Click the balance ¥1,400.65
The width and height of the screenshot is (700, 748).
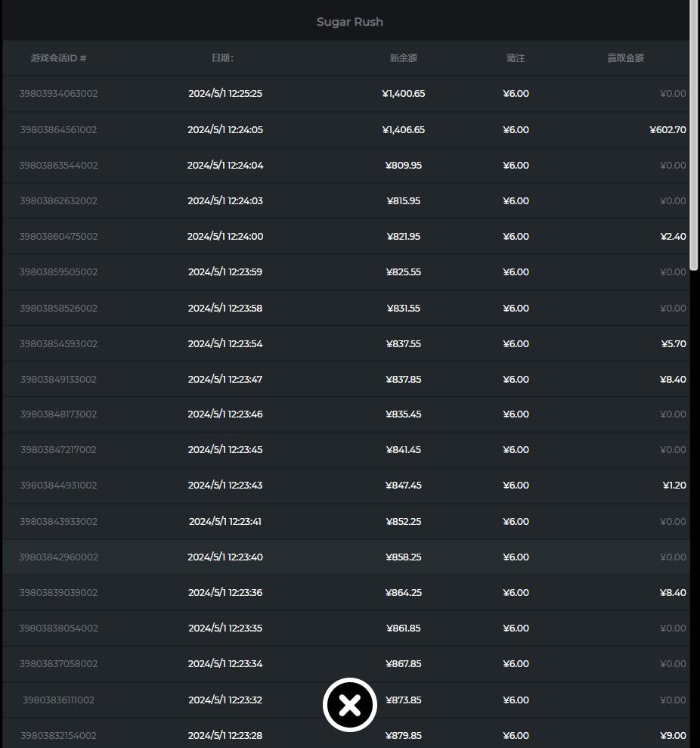click(x=404, y=94)
